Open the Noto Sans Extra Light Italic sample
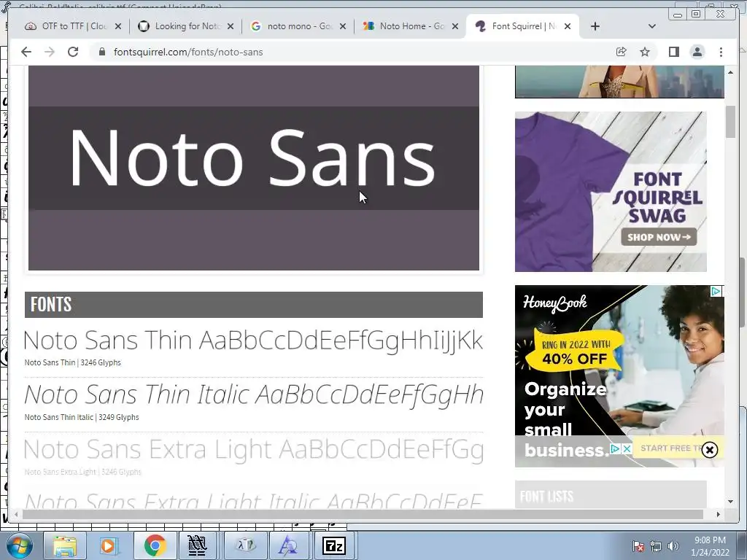This screenshot has width=747, height=560. point(253,499)
